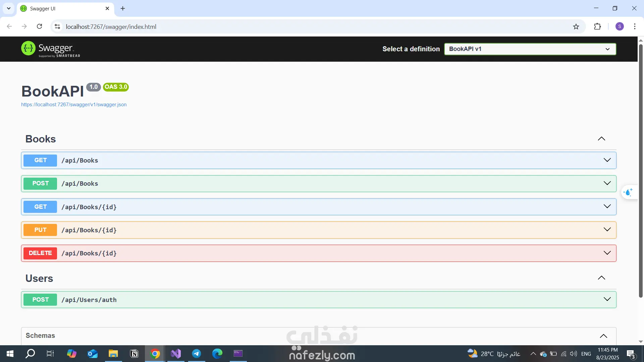Open Visual Studio from taskbar
Image resolution: width=644 pixels, height=362 pixels.
pos(176,354)
